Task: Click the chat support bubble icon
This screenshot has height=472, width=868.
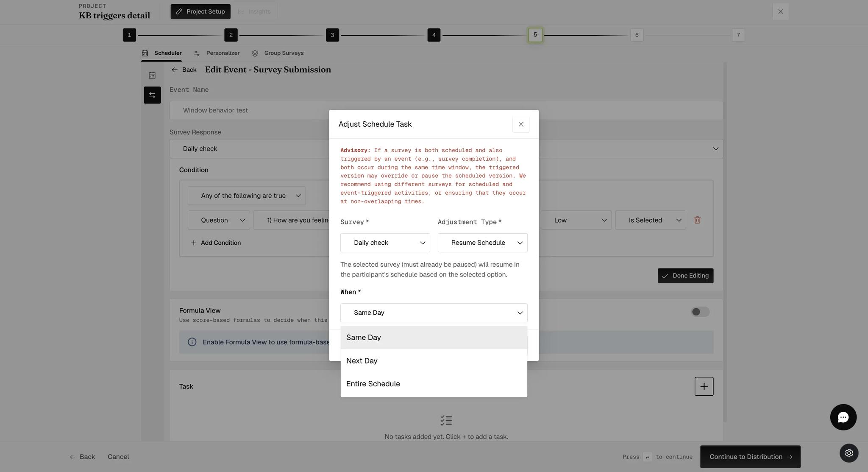Action: pos(843,417)
